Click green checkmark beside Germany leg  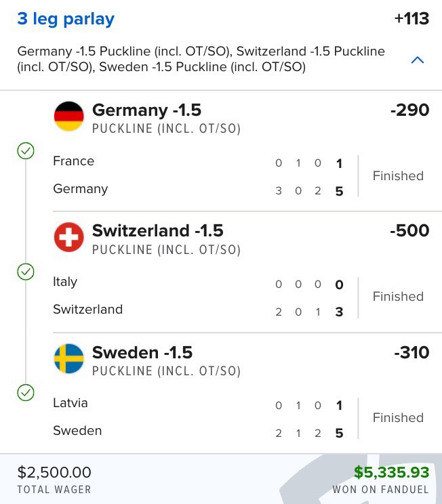coord(26,151)
